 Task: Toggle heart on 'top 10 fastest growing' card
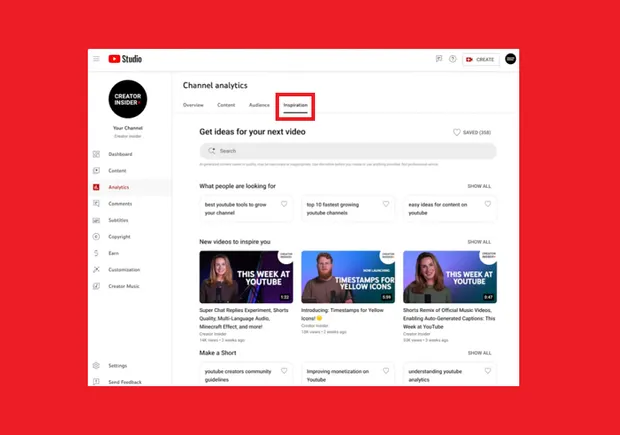click(386, 204)
